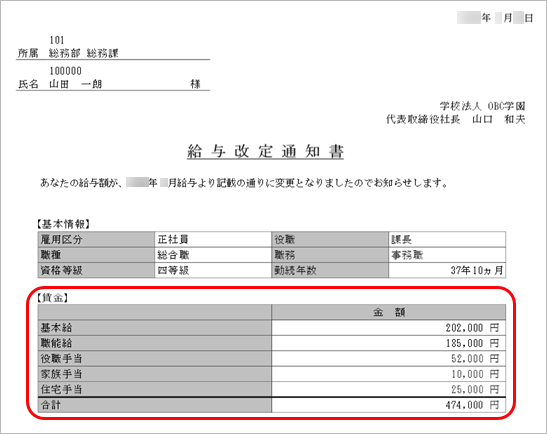Click the 職能給 row label
The height and width of the screenshot is (434, 547).
pyautogui.click(x=155, y=343)
